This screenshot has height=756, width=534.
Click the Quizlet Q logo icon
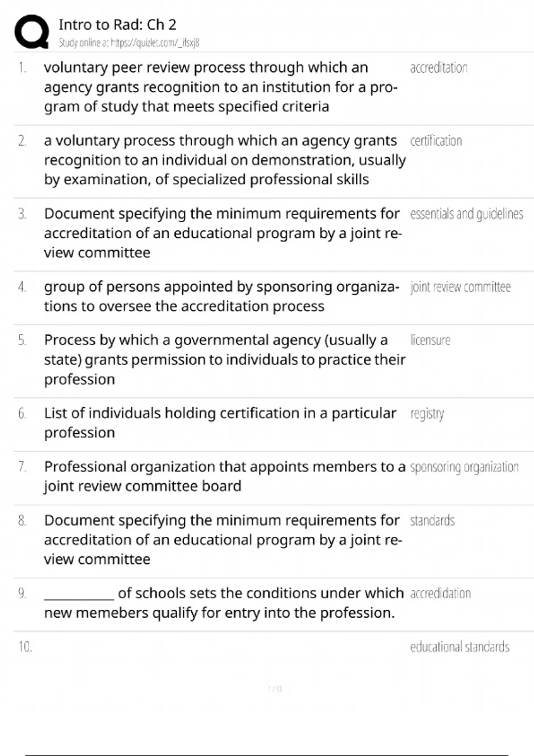pyautogui.click(x=32, y=32)
